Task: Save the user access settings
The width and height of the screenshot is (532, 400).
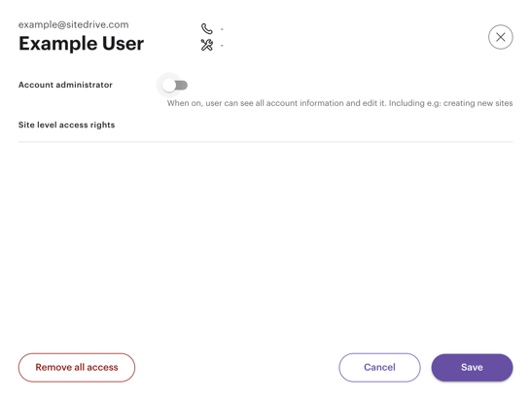Action: pyautogui.click(x=472, y=368)
